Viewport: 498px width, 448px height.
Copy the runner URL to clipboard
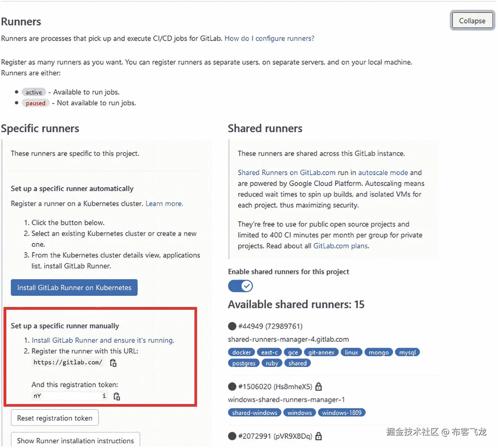tap(113, 362)
